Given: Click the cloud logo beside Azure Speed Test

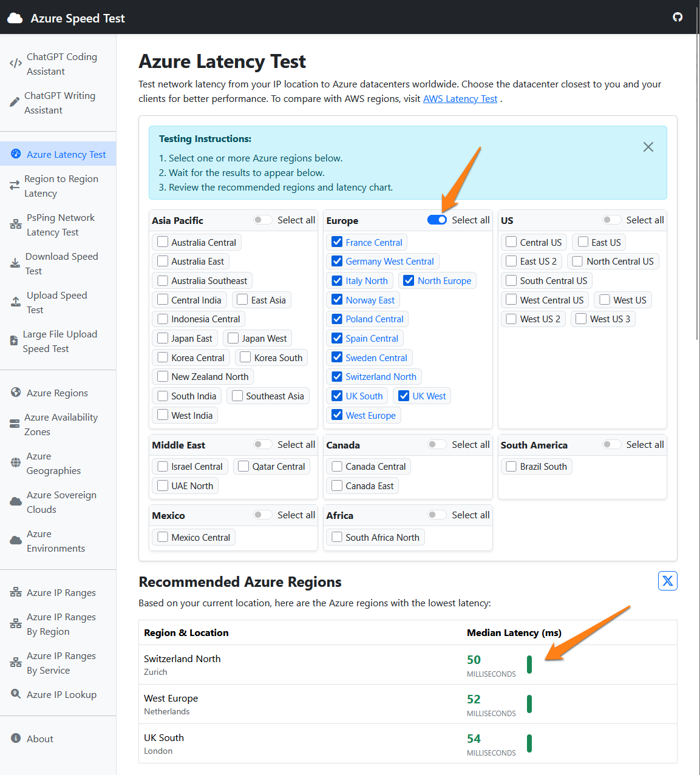Looking at the screenshot, I should coord(15,18).
